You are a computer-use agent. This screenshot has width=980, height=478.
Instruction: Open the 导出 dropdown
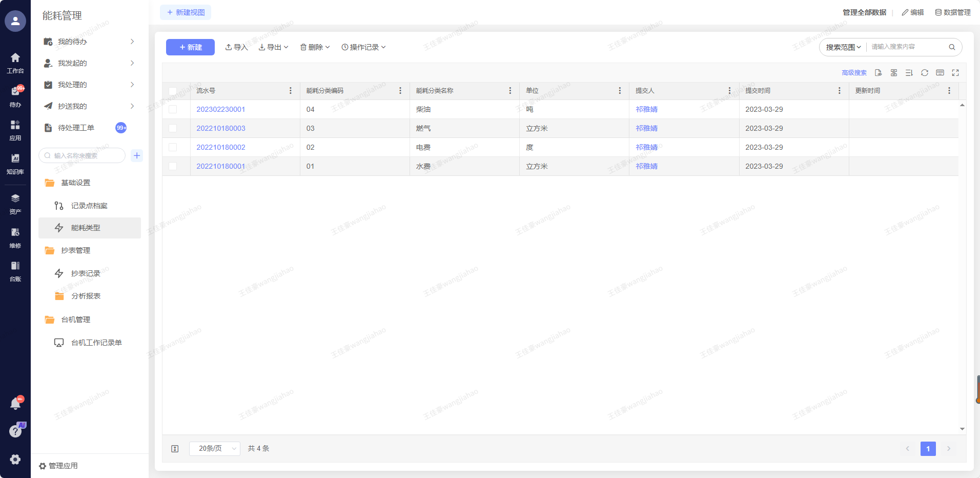point(274,47)
